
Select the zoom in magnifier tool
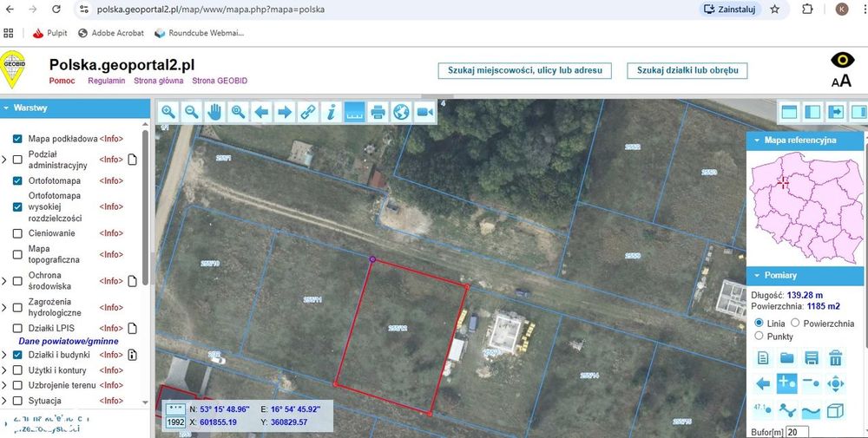point(168,112)
